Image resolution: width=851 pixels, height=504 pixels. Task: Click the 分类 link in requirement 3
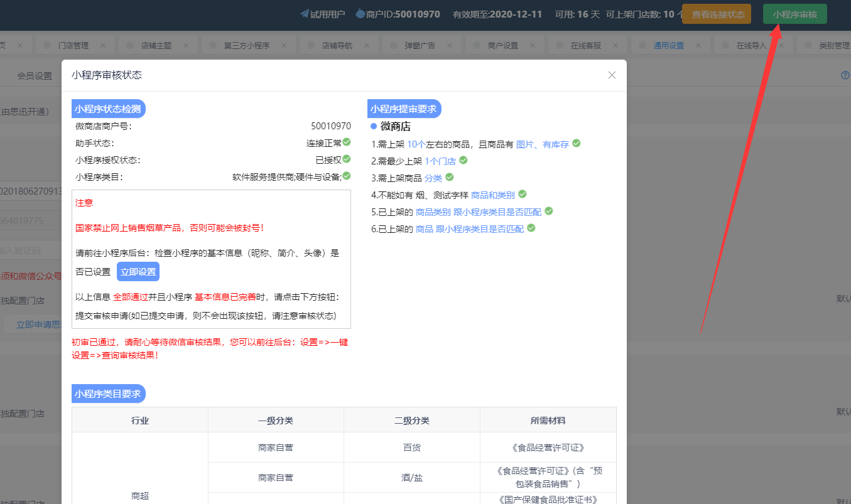(x=433, y=178)
